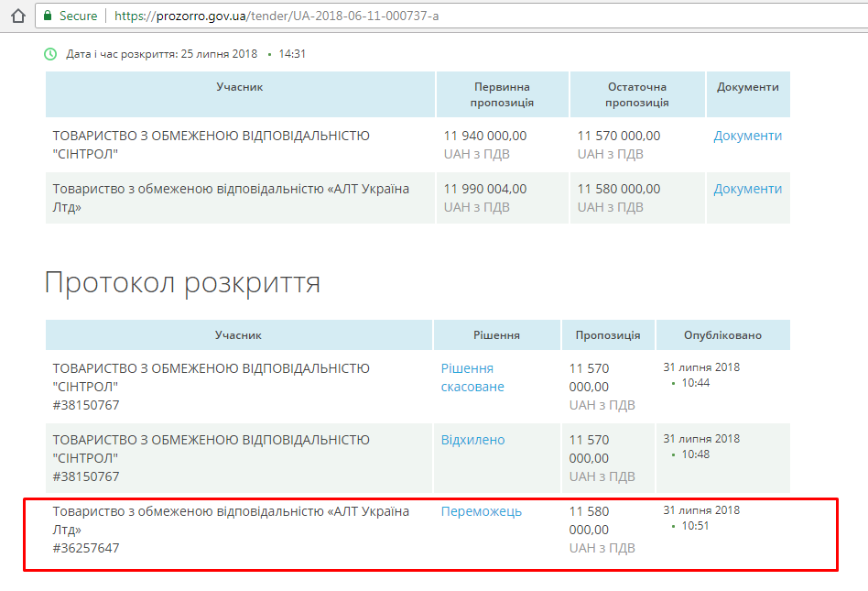Viewport: 868px width, 591px height.
Task: Open the Рішення скасоване link
Action: pos(472,378)
